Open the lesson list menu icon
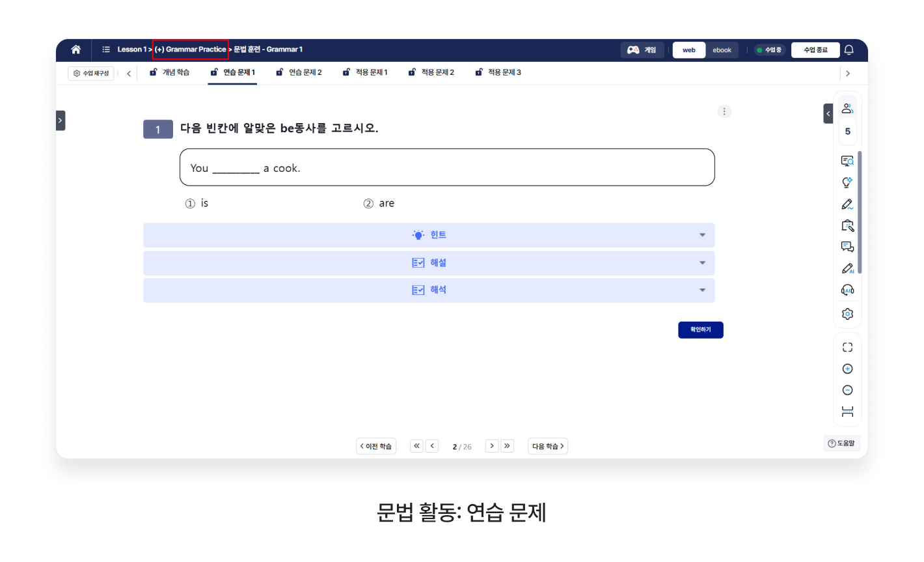 pyautogui.click(x=106, y=49)
